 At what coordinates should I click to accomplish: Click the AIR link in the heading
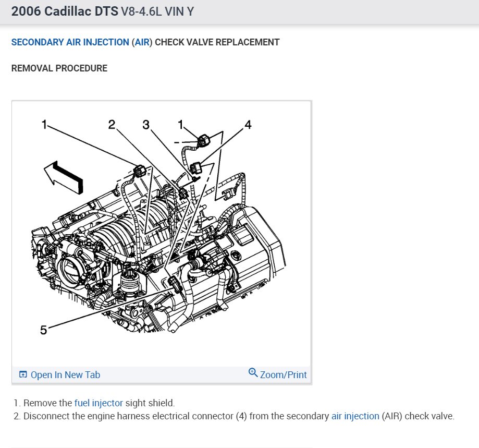[x=142, y=42]
